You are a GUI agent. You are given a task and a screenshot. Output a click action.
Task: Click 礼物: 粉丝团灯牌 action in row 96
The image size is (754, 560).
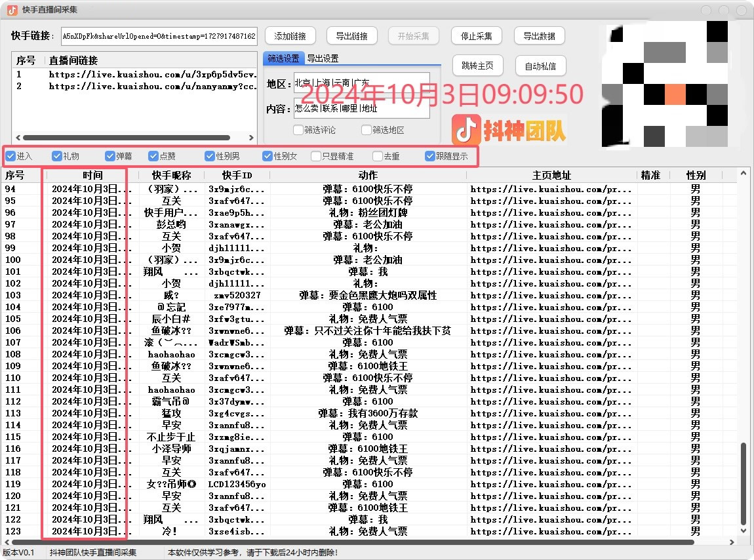[368, 212]
